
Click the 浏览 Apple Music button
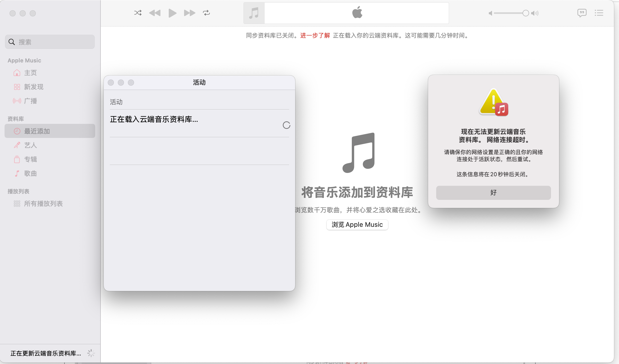coord(357,225)
